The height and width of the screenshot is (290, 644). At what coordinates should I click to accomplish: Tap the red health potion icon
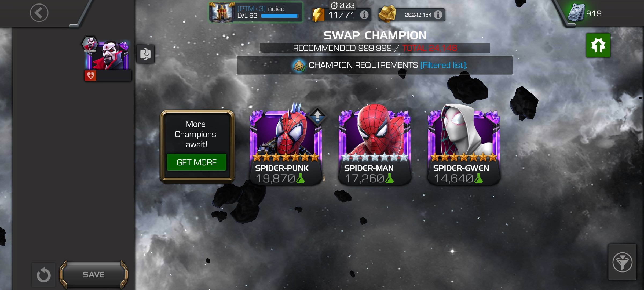[90, 76]
